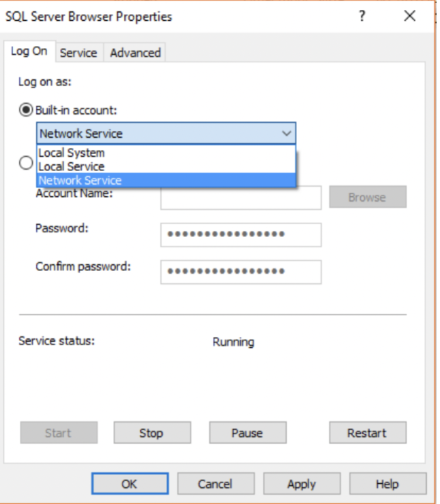
Task: Pick the highlighted Network Service list option
Action: [166, 181]
